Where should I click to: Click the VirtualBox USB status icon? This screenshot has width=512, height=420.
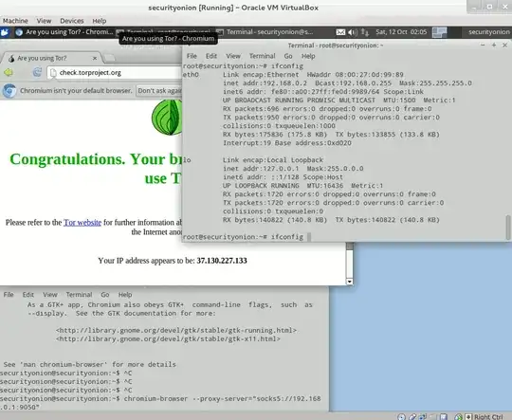pyautogui.click(x=412, y=417)
